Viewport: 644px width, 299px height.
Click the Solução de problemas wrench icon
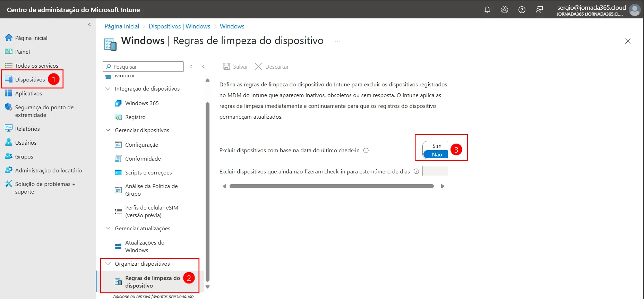(9, 183)
